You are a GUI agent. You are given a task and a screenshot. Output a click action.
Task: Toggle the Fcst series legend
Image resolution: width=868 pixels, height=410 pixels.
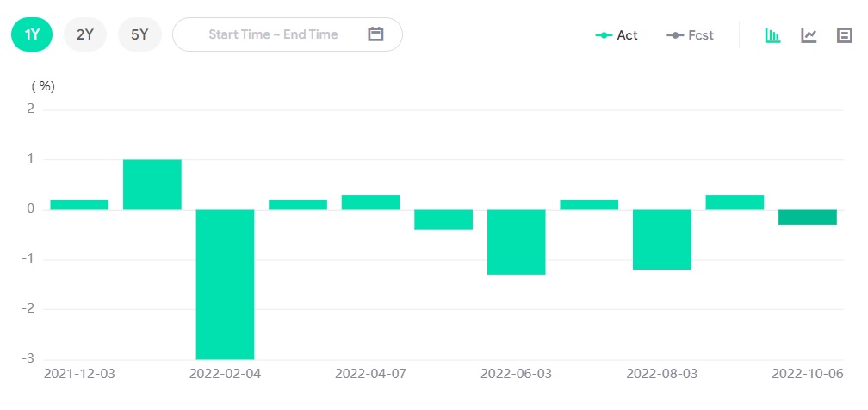(x=691, y=35)
